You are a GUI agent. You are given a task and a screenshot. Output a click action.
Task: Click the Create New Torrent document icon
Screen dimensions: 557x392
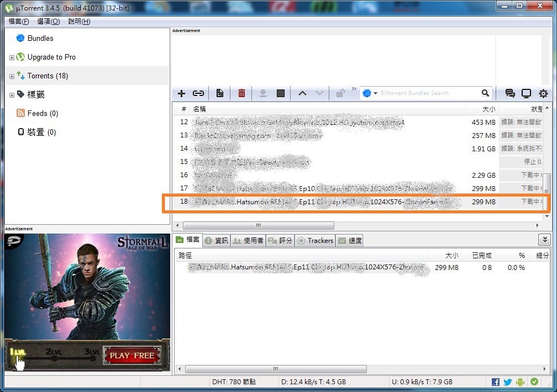220,93
